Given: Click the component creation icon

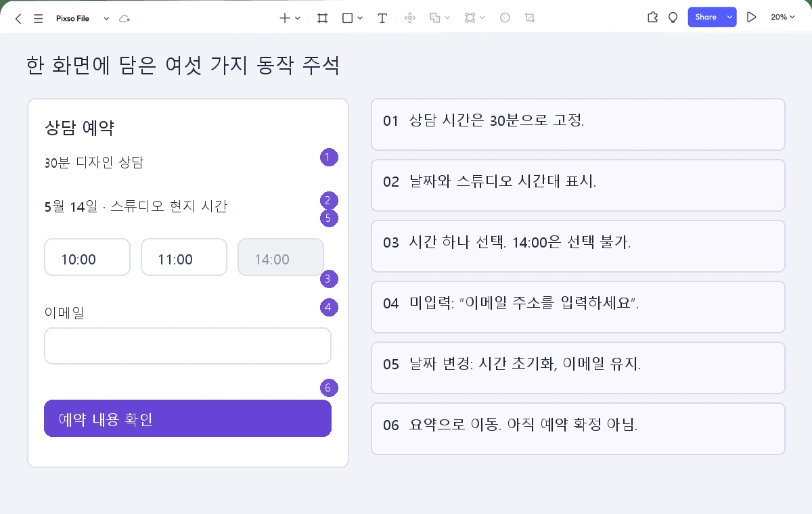Looking at the screenshot, I should click(x=409, y=18).
